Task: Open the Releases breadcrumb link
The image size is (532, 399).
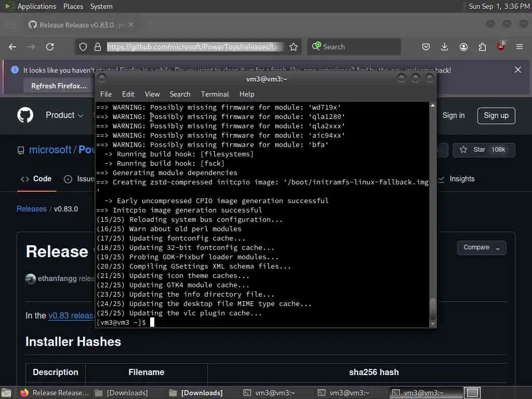Action: (32, 209)
